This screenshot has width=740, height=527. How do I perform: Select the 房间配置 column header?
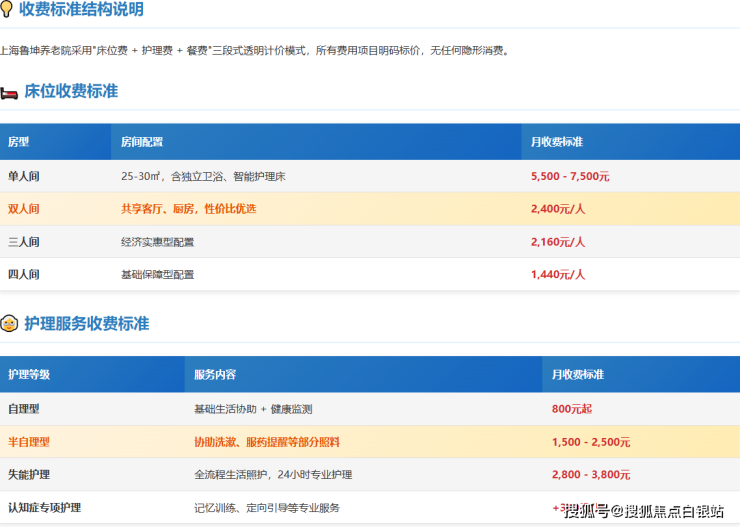coord(141,142)
